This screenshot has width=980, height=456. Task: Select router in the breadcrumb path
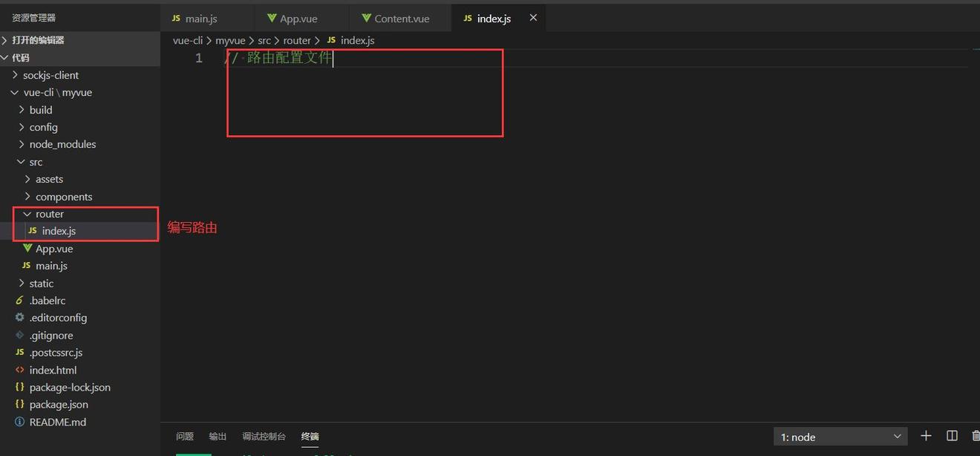click(296, 40)
